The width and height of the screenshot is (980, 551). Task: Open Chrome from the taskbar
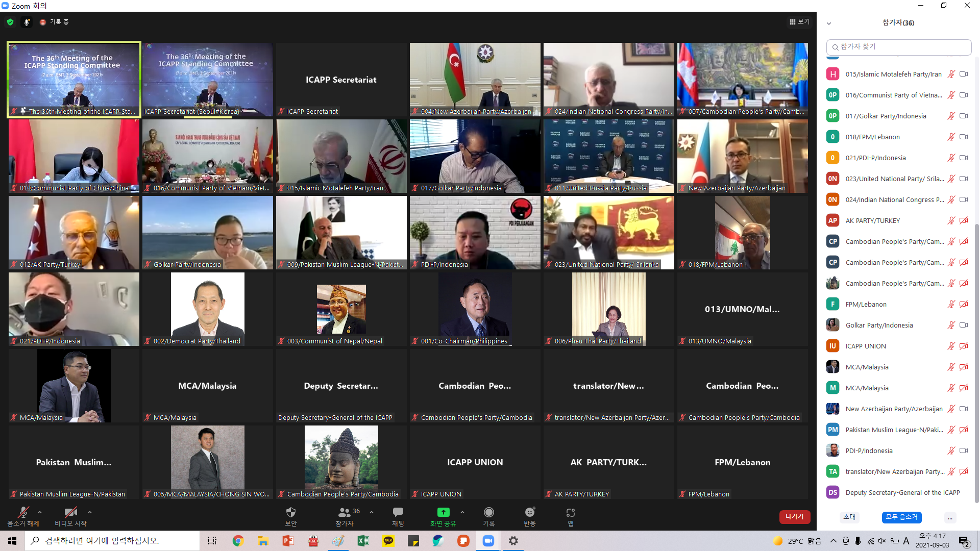click(x=238, y=541)
